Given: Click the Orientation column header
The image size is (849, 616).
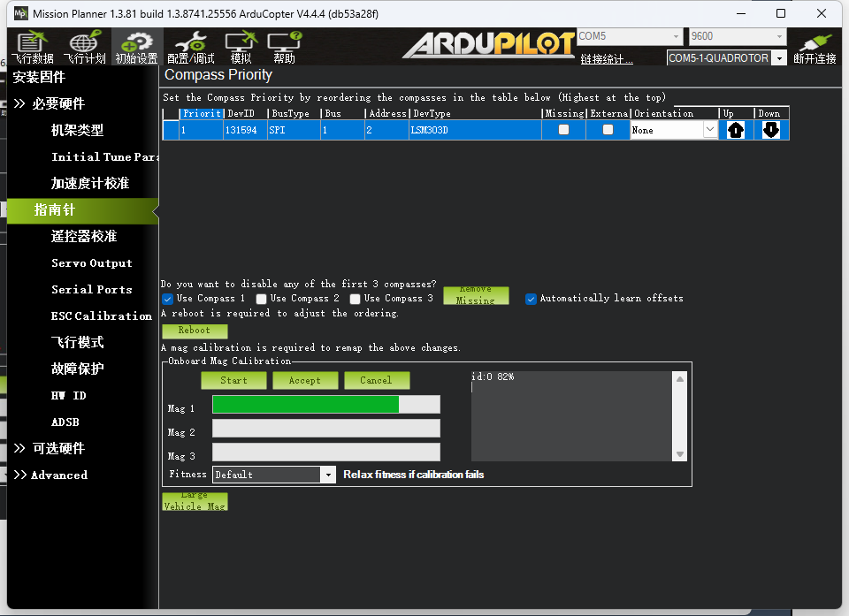Looking at the screenshot, I should [x=674, y=113].
